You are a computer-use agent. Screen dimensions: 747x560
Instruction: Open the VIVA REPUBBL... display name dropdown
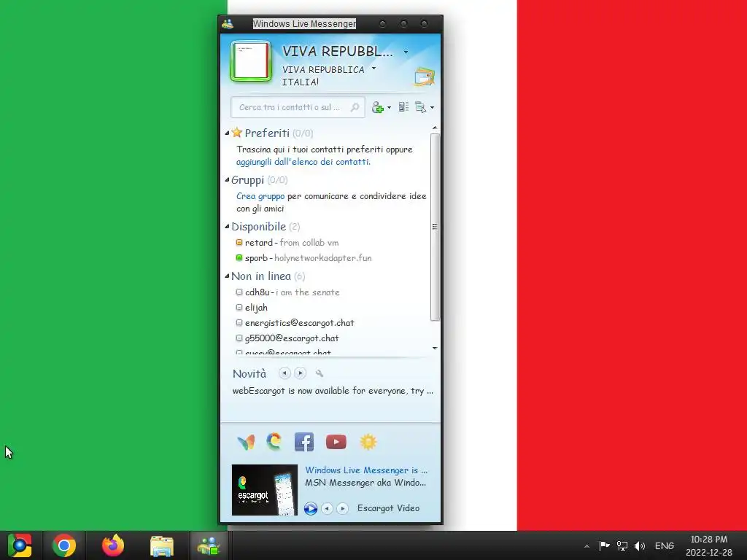point(406,52)
